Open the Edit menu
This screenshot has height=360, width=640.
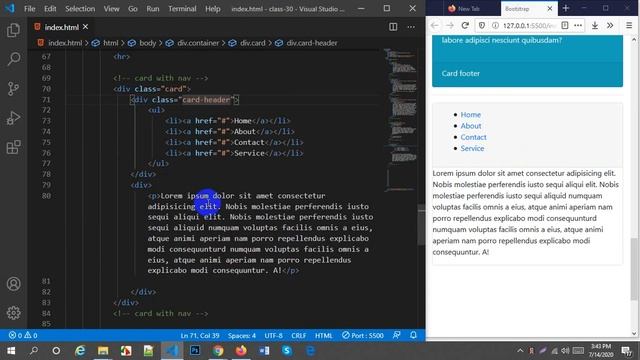[x=50, y=9]
